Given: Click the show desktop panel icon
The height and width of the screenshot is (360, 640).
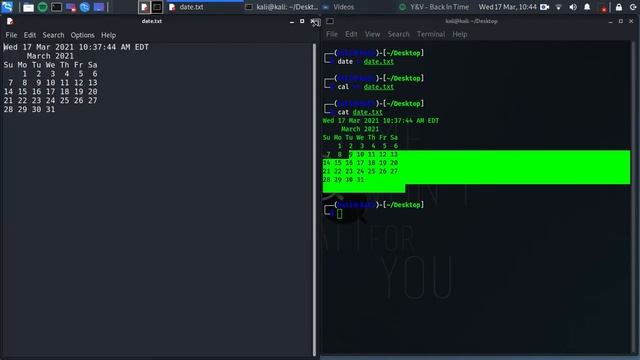Looking at the screenshot, I should click(99, 7).
